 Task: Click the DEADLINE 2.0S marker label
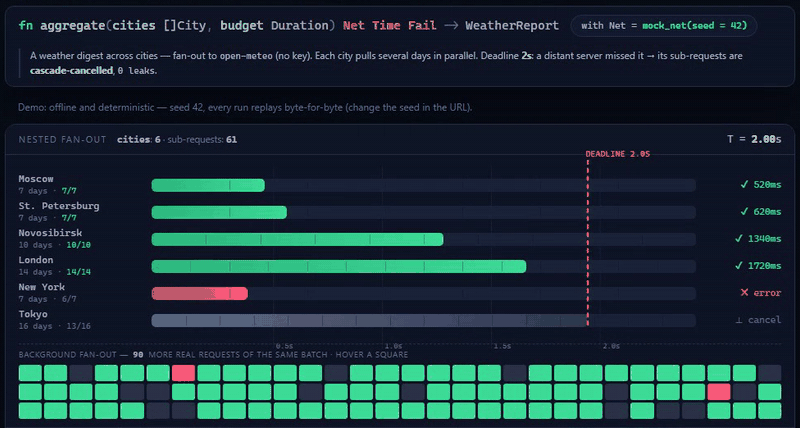pos(618,154)
